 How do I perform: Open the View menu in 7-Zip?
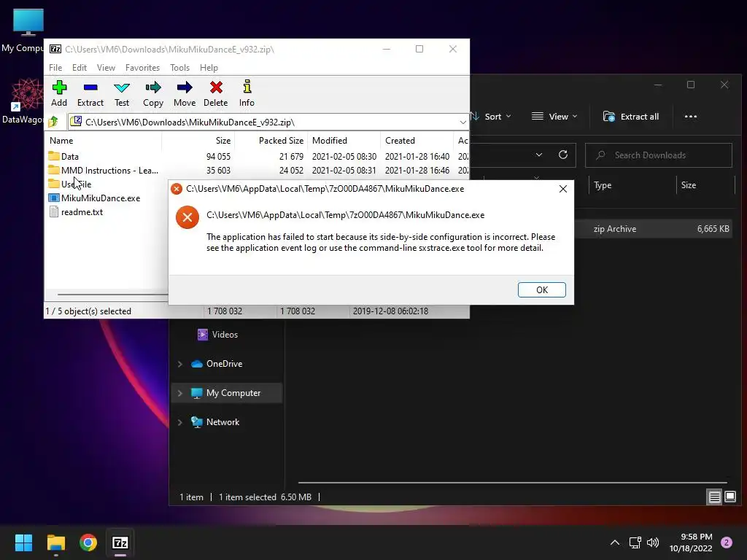(x=106, y=68)
